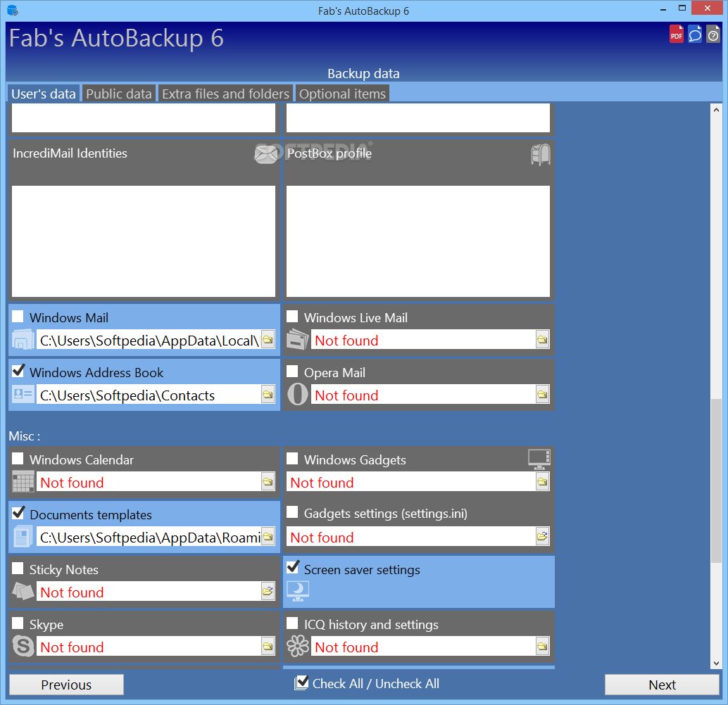Click the PostBox mailbox icon

click(x=541, y=154)
